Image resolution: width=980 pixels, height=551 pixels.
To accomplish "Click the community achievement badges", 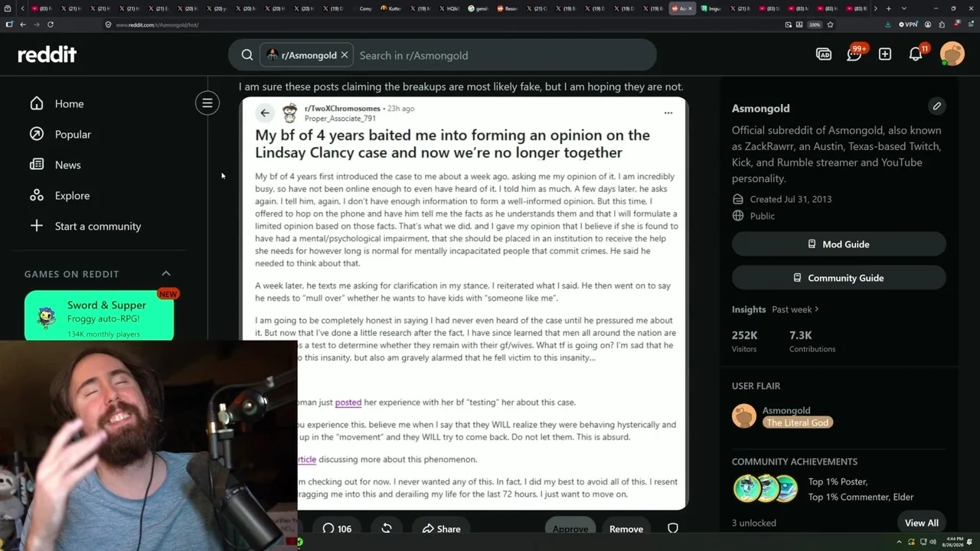I will point(766,488).
